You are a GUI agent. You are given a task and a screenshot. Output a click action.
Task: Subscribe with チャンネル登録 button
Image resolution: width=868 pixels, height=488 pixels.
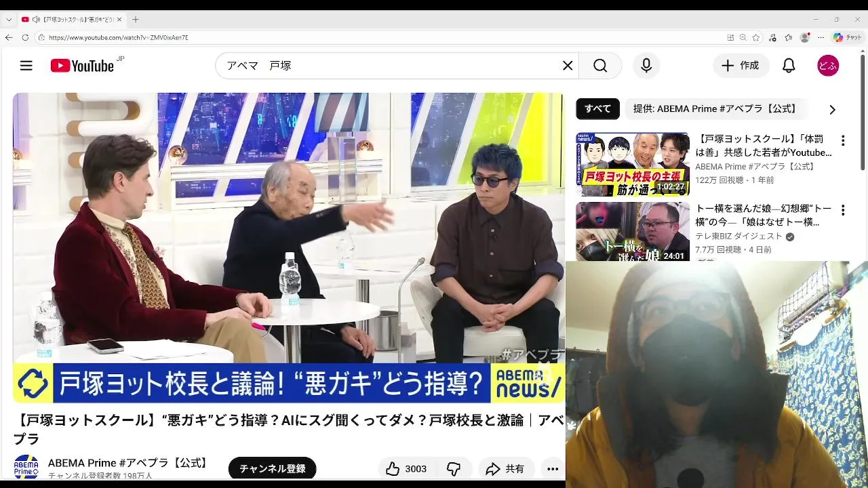[x=272, y=468]
